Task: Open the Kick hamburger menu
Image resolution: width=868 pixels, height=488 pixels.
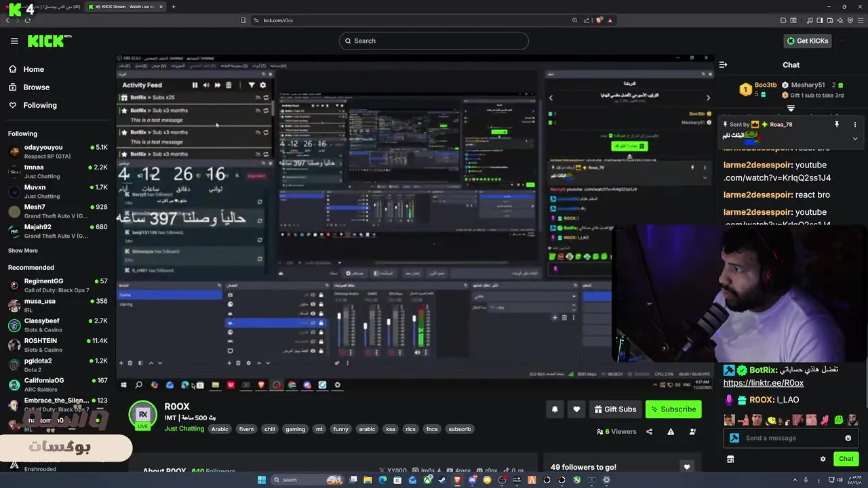Action: tap(14, 41)
